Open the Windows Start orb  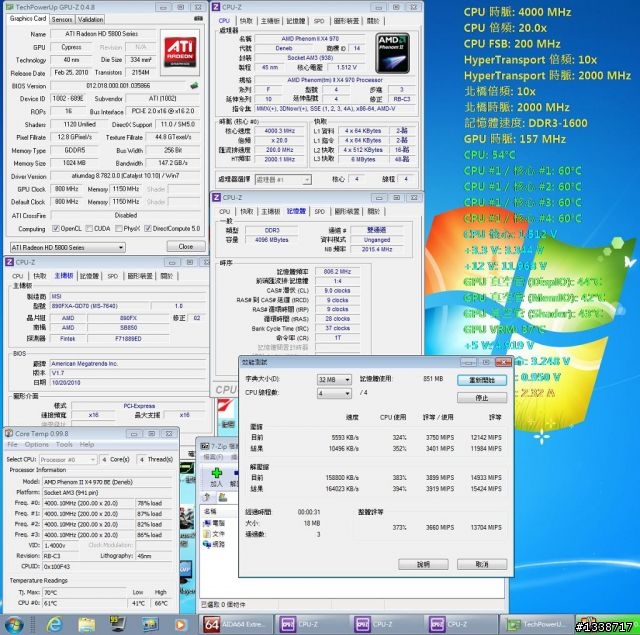pyautogui.click(x=13, y=624)
